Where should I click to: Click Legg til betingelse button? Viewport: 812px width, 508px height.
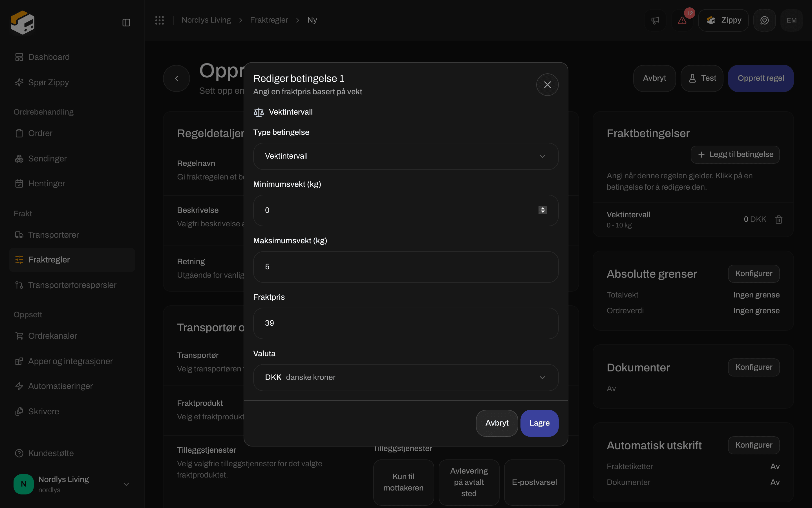coord(735,155)
